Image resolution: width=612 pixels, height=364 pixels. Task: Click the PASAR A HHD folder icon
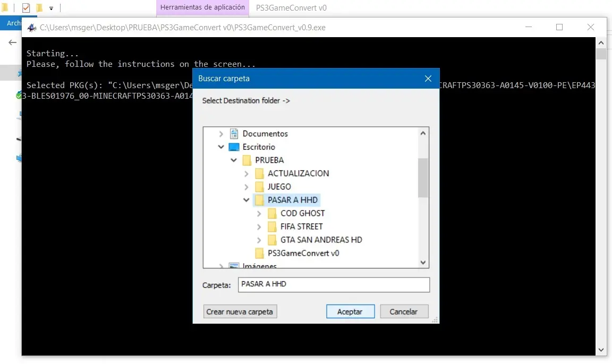click(259, 200)
